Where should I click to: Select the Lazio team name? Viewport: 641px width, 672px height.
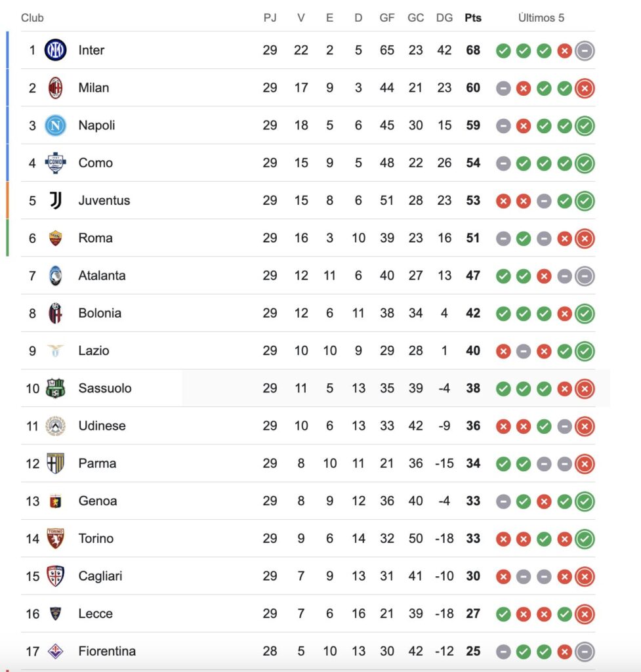[x=94, y=350]
